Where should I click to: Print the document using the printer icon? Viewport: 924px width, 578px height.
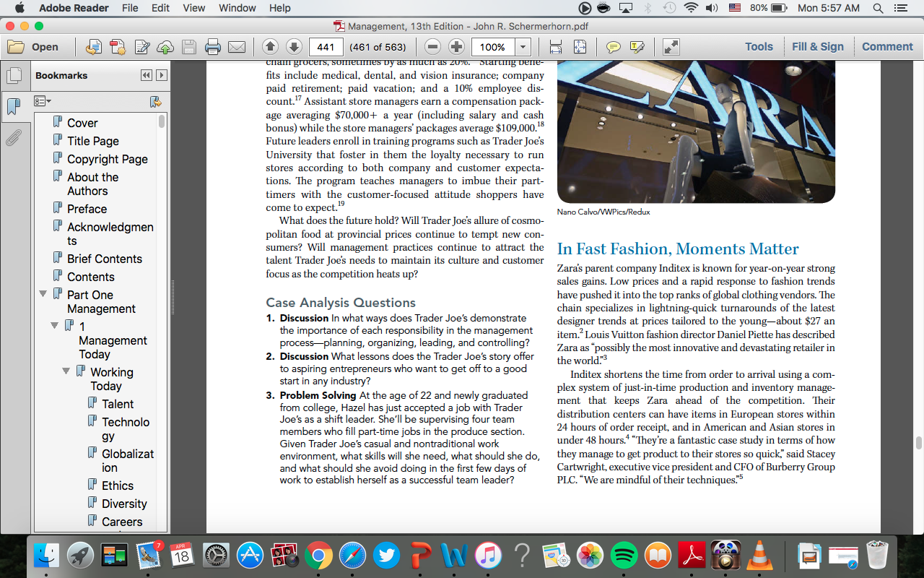coord(213,47)
